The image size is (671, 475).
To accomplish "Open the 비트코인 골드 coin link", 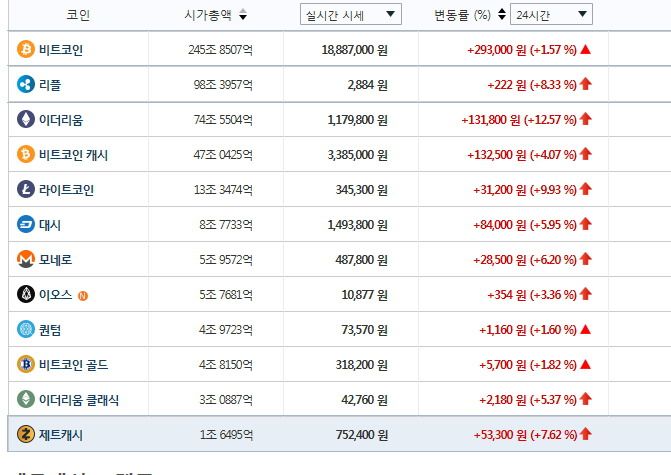I will click(73, 365).
